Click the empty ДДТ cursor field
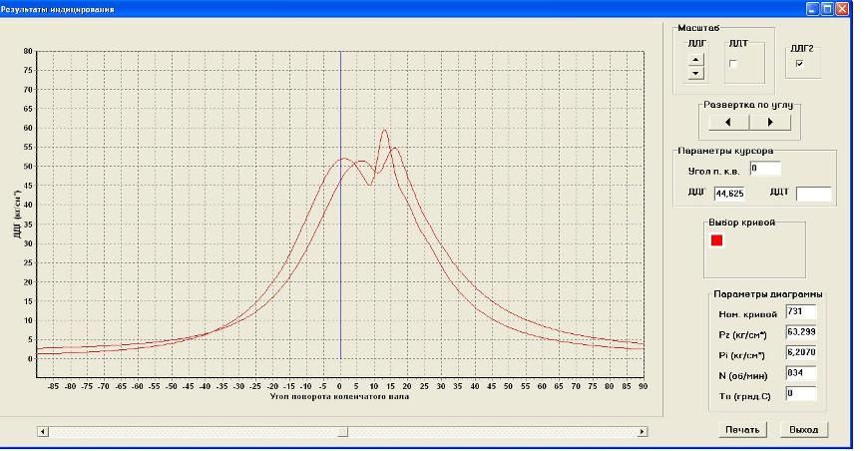 (813, 194)
